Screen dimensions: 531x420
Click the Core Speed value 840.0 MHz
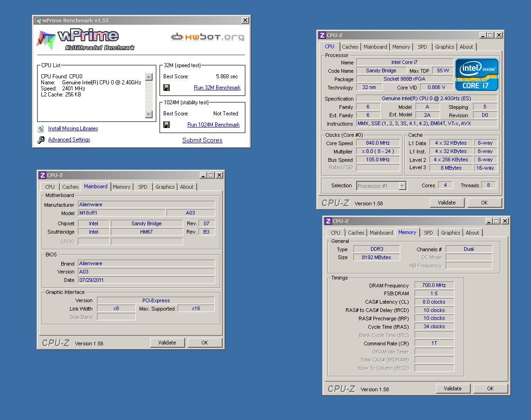378,143
